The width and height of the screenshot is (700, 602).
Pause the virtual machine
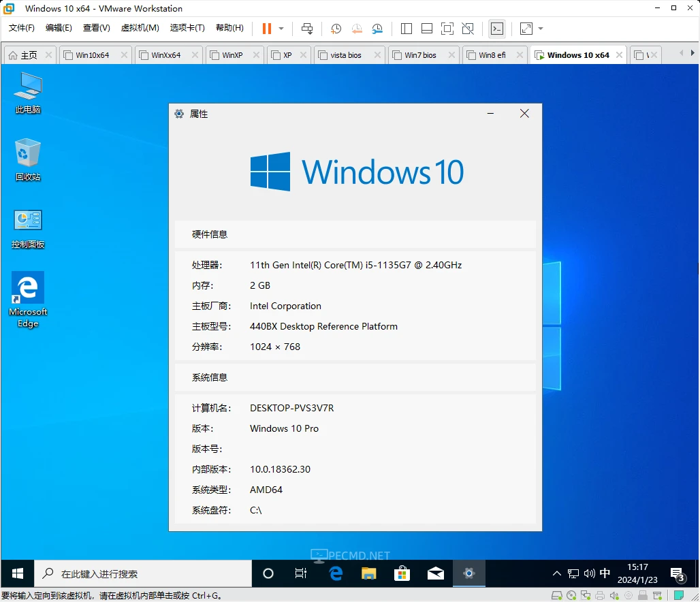coord(266,29)
